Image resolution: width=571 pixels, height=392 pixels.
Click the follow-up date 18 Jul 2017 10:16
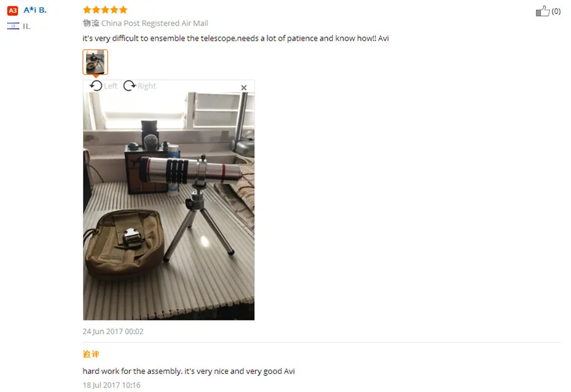(x=111, y=385)
